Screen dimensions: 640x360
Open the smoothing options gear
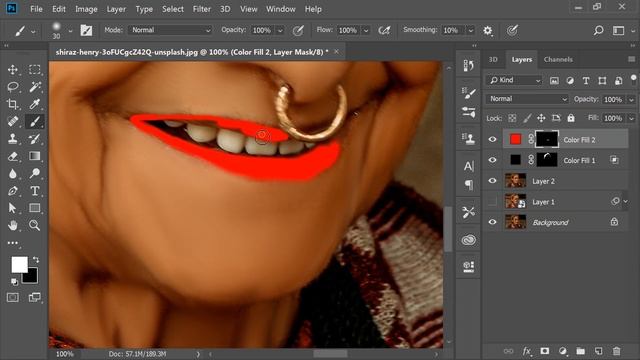(487, 30)
